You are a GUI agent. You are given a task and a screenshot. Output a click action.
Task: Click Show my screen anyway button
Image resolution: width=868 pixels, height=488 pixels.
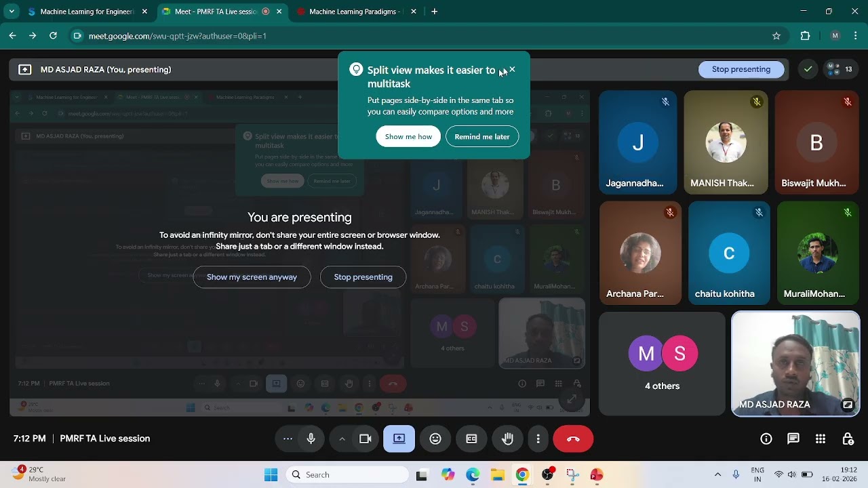tap(252, 277)
